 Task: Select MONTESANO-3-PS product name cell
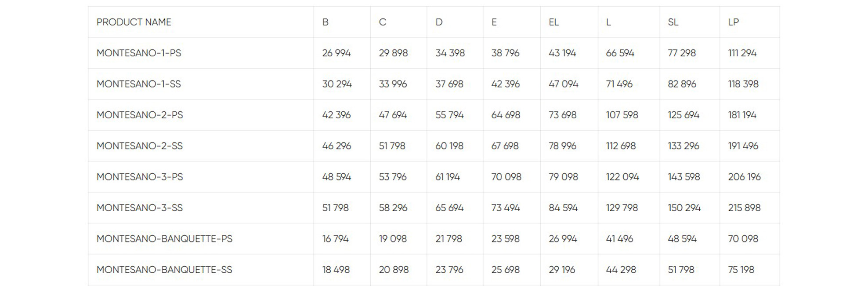coord(140,177)
